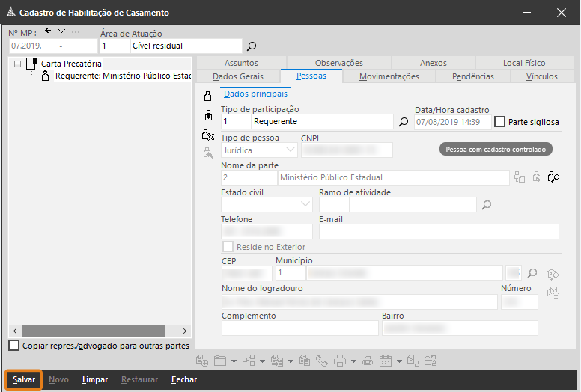Image resolution: width=581 pixels, height=392 pixels.
Task: Click the tree panel scroll right arrow
Action: point(184,331)
